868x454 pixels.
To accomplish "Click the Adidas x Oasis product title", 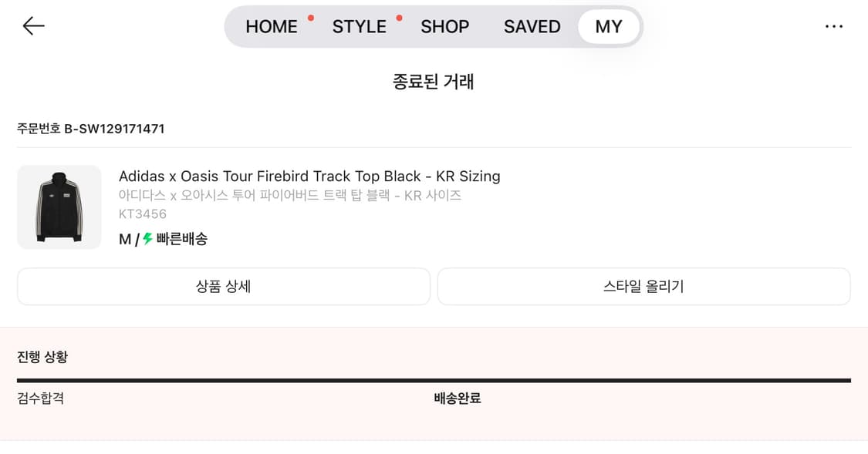I will pos(309,177).
